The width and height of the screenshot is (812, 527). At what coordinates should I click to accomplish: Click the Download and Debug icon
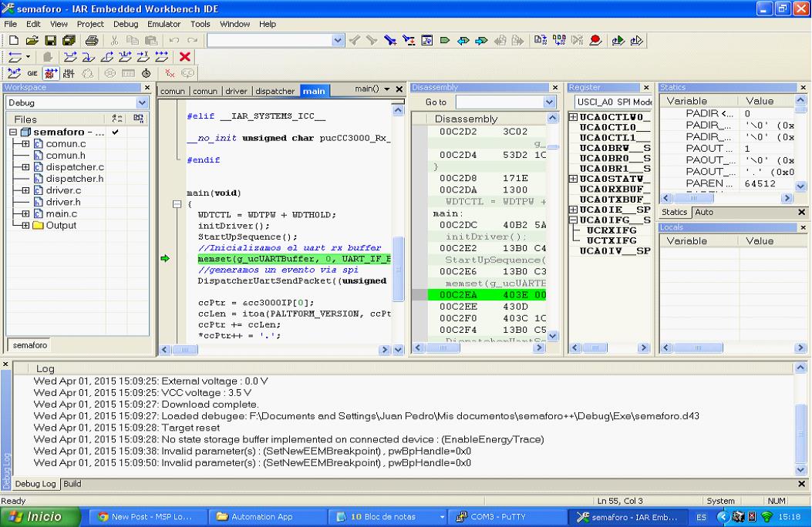[x=618, y=40]
